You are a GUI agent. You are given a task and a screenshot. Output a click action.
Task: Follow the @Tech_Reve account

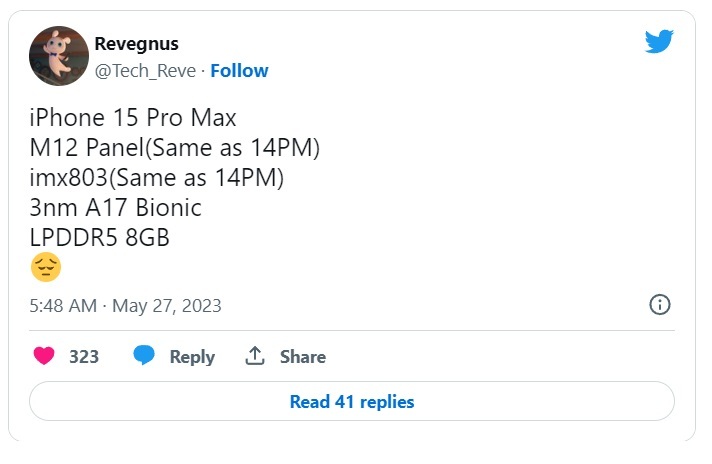239,70
